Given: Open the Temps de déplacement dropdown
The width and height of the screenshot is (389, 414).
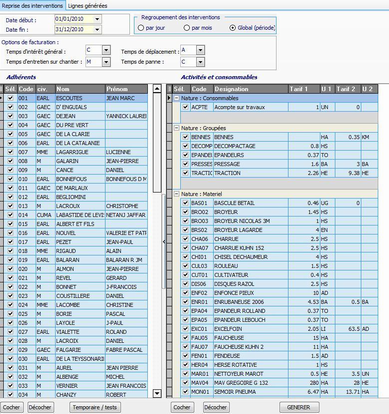Looking at the screenshot, I should click(200, 50).
